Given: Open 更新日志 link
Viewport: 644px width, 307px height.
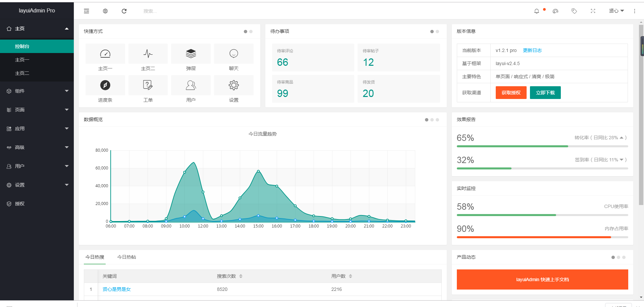Looking at the screenshot, I should tap(532, 50).
